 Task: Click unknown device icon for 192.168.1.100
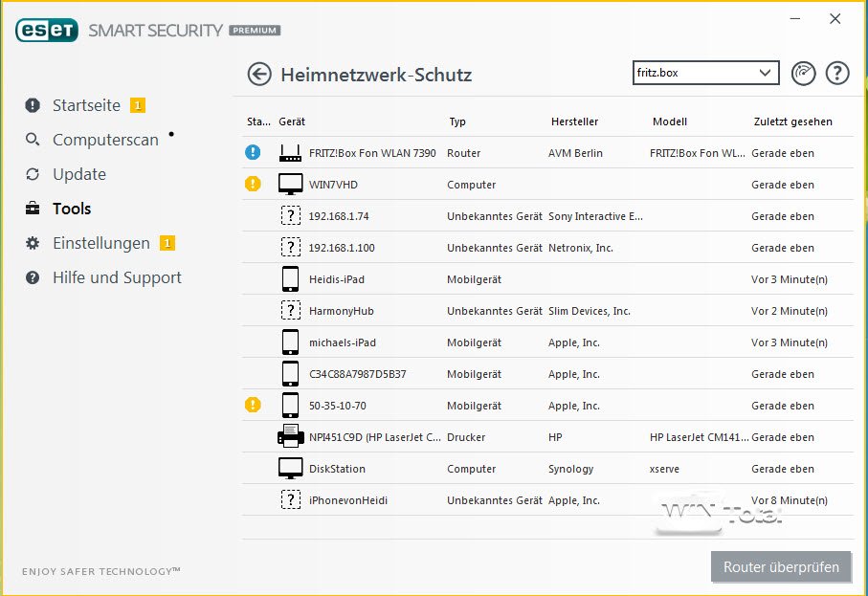[291, 247]
